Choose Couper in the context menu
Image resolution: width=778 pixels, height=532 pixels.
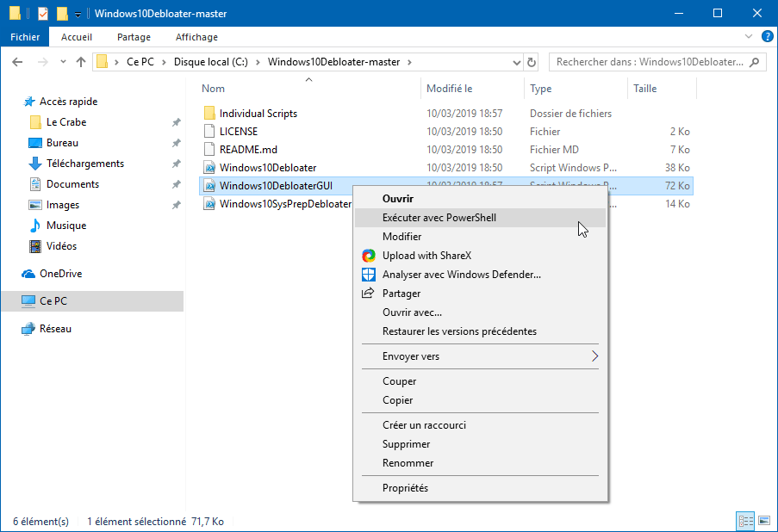tap(480, 381)
